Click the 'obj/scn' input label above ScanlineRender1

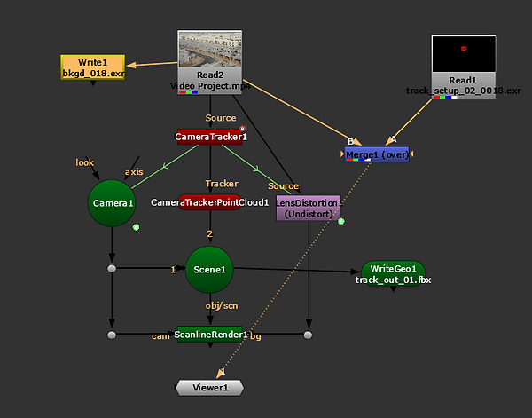tap(222, 306)
